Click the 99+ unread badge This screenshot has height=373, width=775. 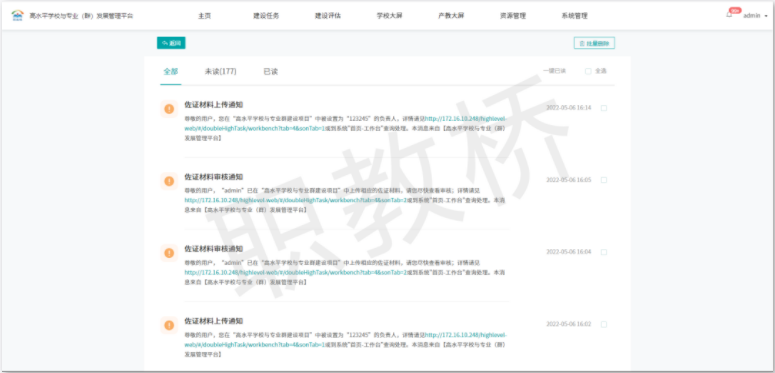coord(735,10)
